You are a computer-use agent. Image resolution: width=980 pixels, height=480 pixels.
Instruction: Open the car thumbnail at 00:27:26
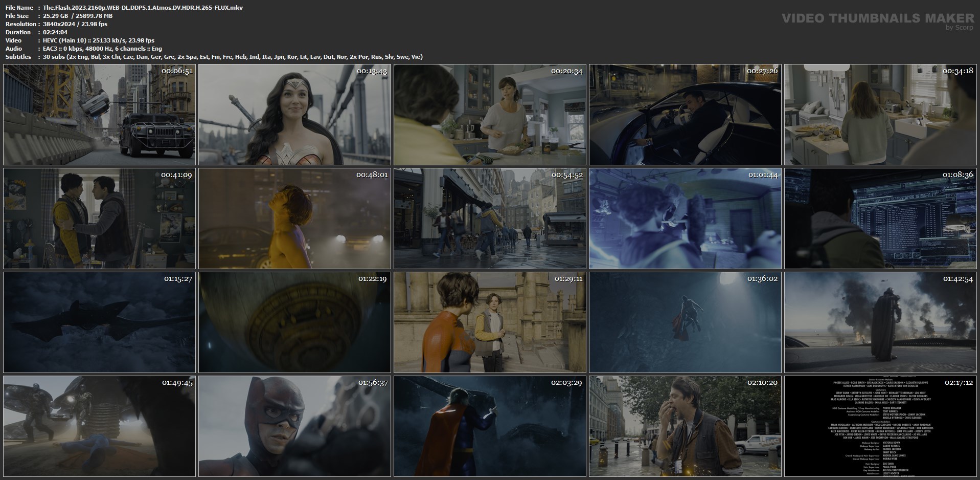point(685,115)
